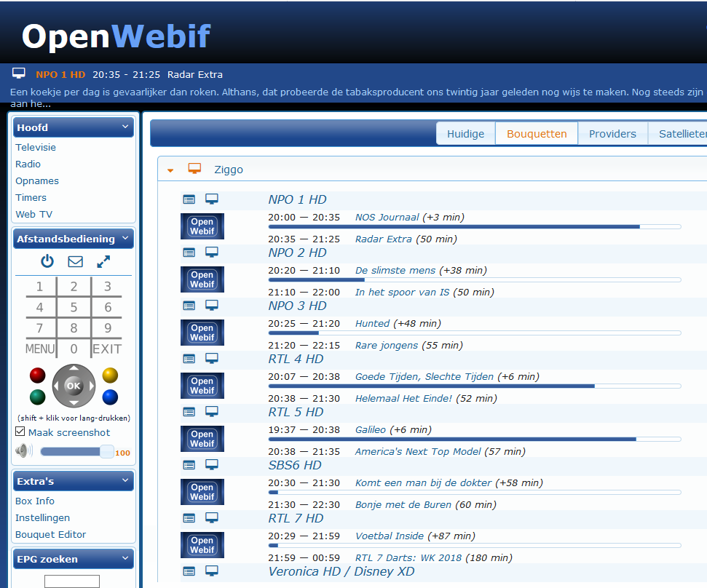Collapse the Afstandsbediening panel
Screen dimensions: 707x588
pyautogui.click(x=125, y=239)
